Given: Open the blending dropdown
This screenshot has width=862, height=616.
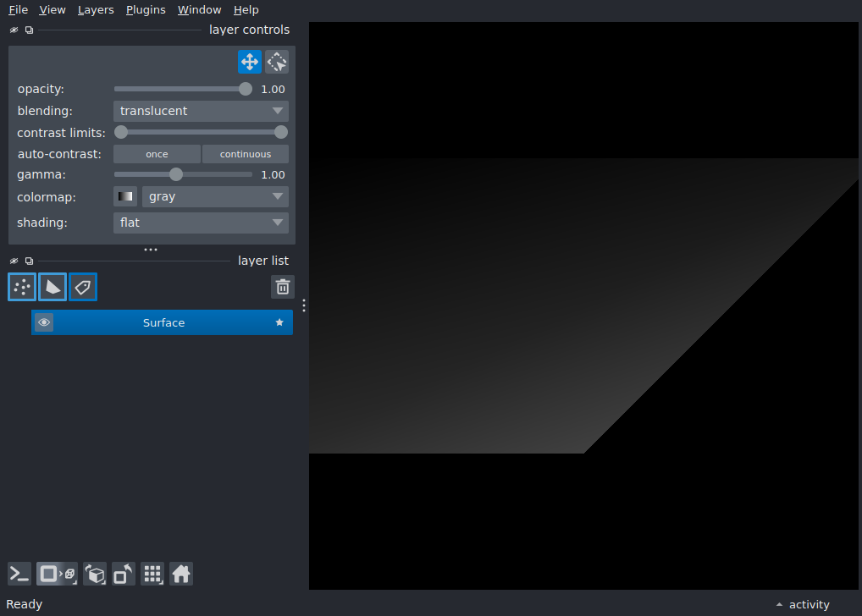Looking at the screenshot, I should (x=201, y=111).
